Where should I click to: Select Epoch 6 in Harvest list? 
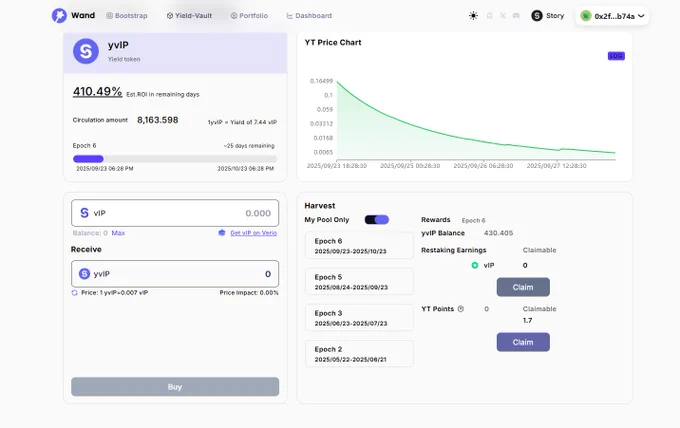click(359, 245)
